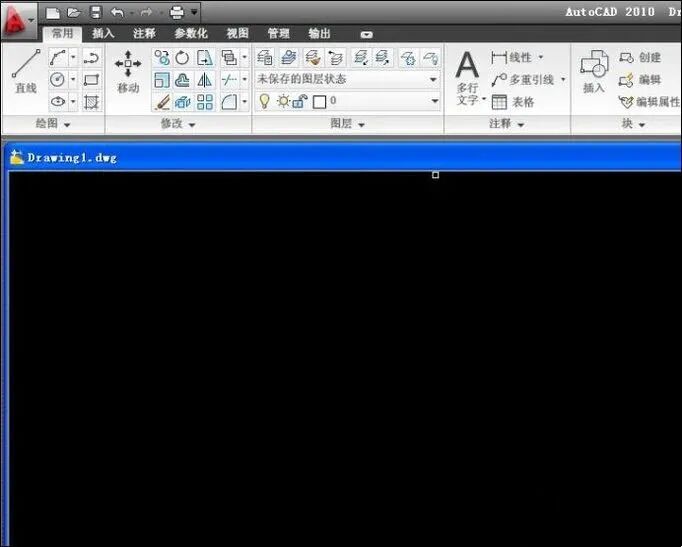Click Make Object's Layer Current icon
Screen dimensions: 682x547
point(289,57)
